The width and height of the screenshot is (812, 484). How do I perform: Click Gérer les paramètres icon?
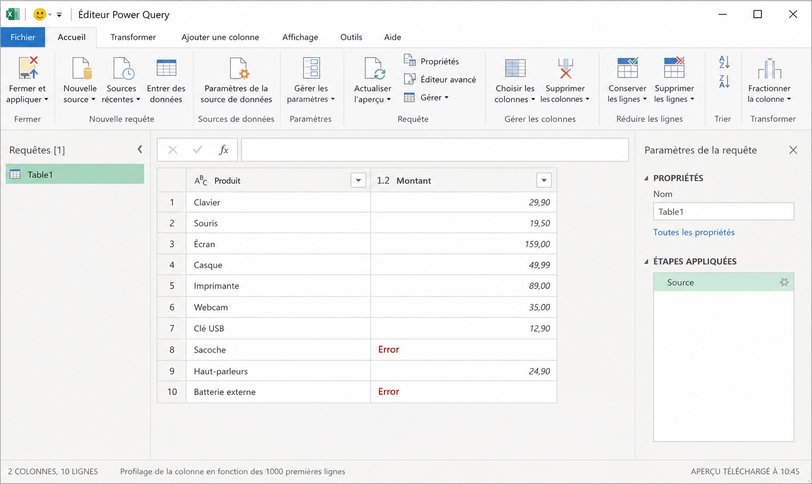pyautogui.click(x=311, y=68)
